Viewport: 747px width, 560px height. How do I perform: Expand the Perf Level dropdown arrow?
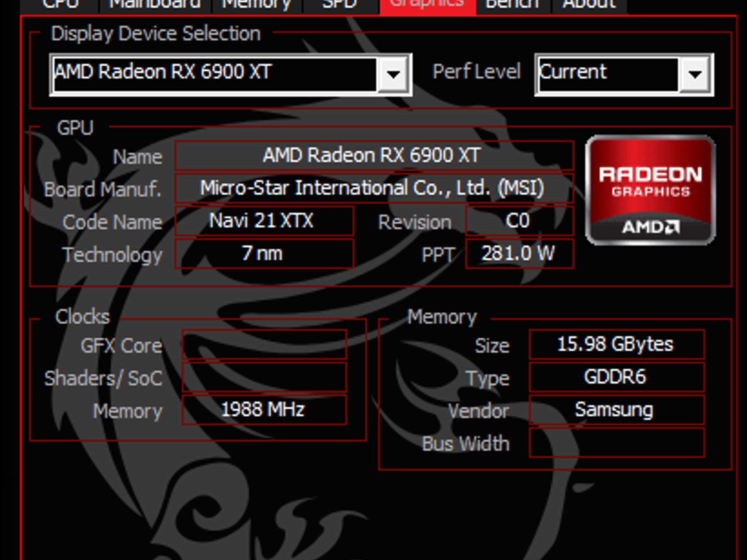click(694, 75)
